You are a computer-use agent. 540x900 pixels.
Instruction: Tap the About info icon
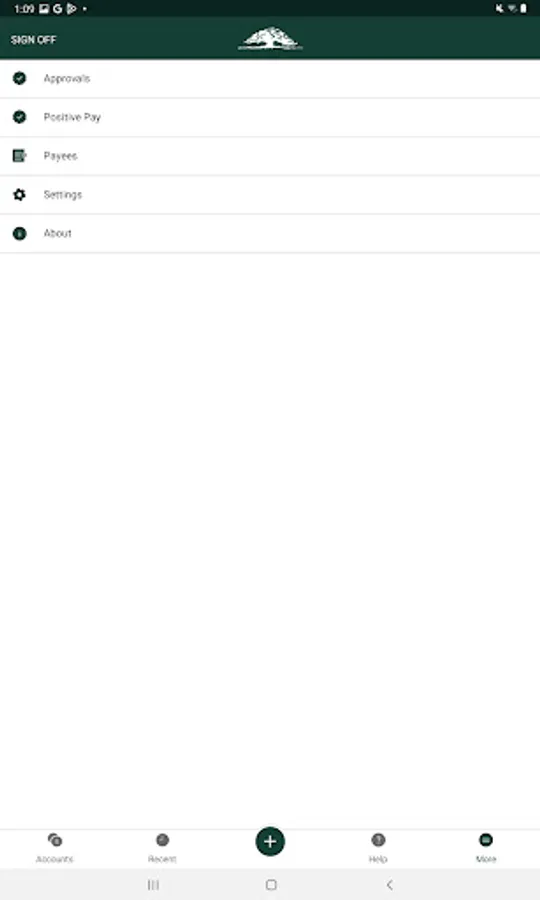click(20, 233)
